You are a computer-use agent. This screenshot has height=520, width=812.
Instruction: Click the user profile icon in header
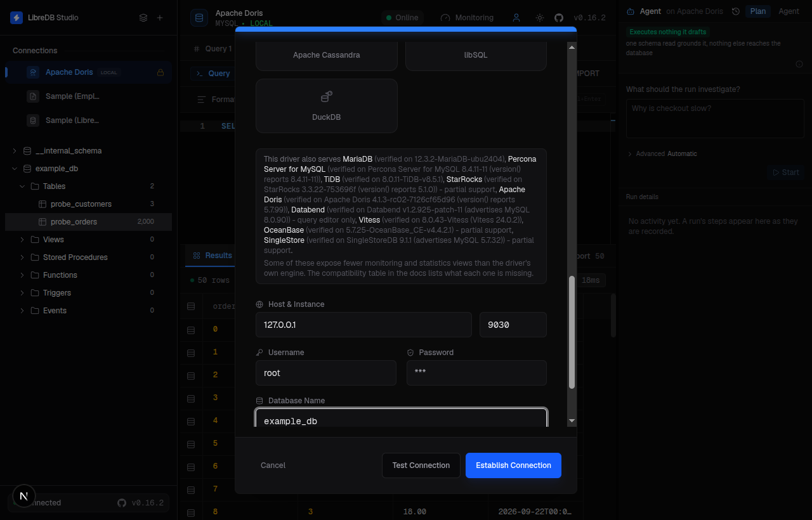click(516, 18)
